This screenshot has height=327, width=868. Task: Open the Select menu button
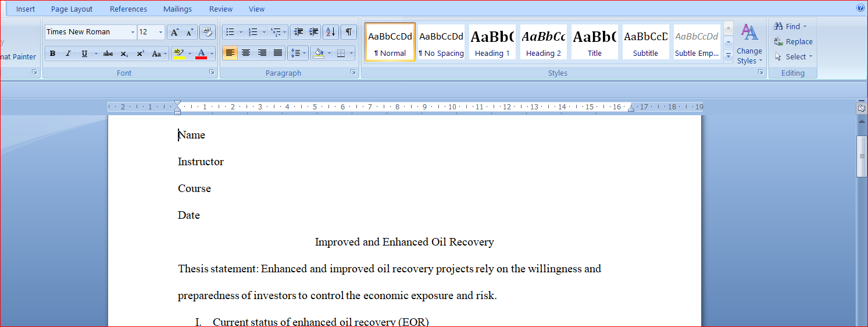click(794, 56)
